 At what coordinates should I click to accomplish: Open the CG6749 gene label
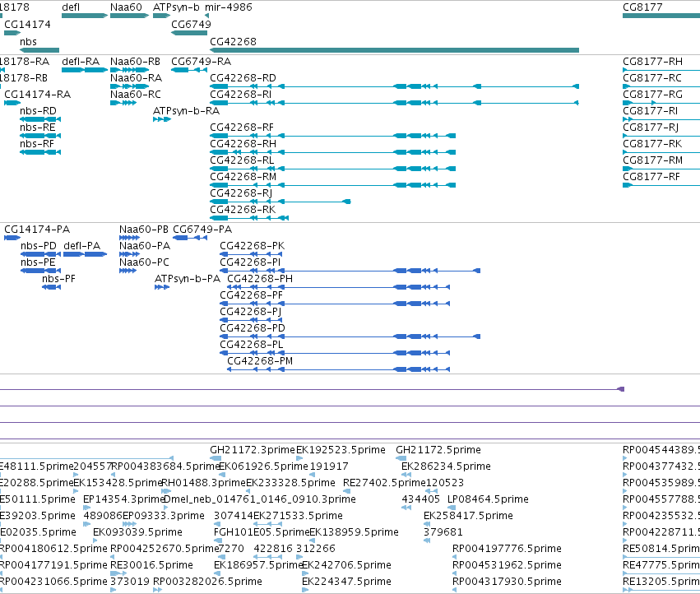pos(191,24)
